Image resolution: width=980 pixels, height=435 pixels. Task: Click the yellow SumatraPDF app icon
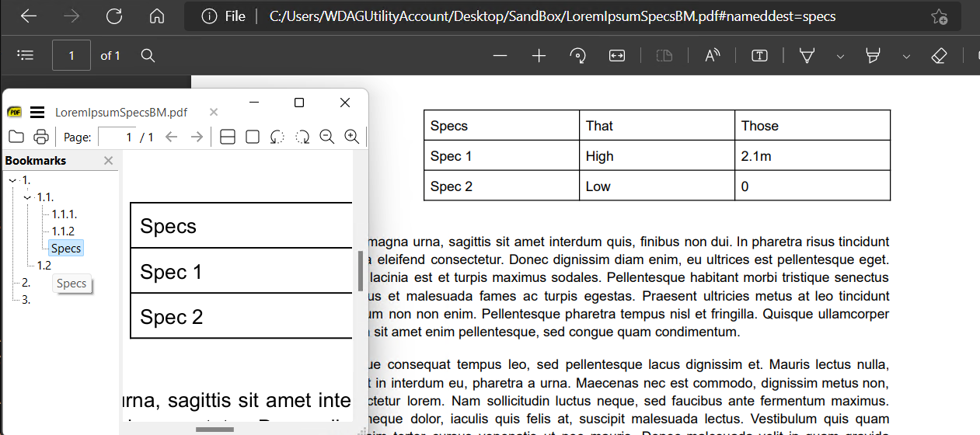coord(14,112)
